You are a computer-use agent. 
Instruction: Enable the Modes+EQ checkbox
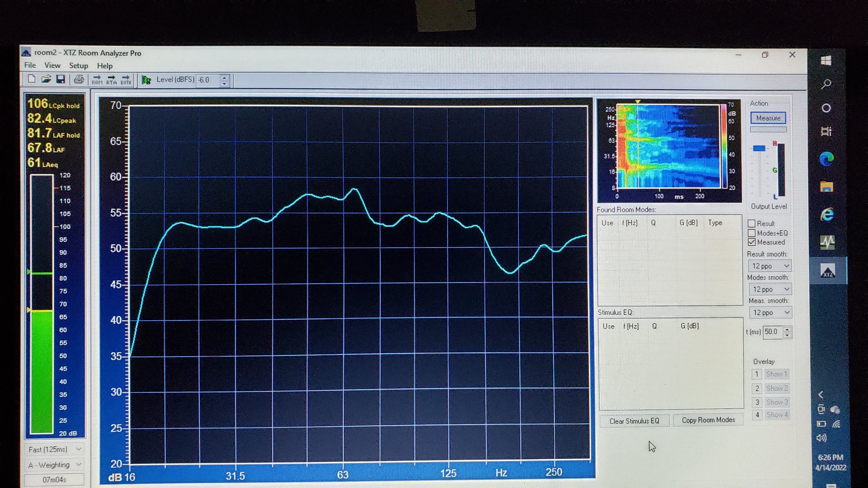752,233
